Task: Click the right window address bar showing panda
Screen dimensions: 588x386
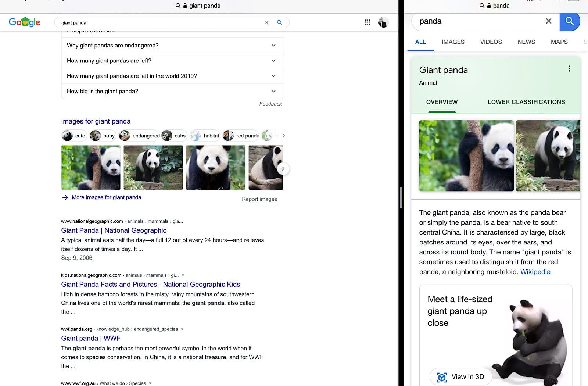Action: click(x=501, y=6)
